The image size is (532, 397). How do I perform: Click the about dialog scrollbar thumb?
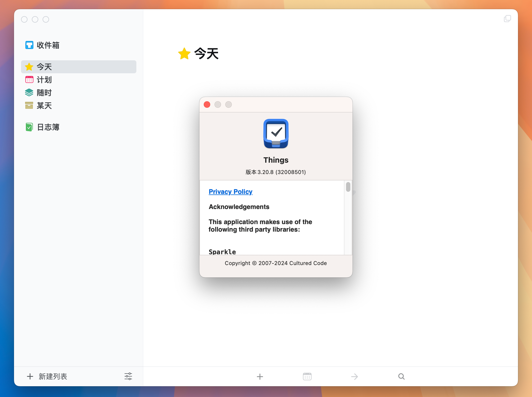[x=348, y=187]
